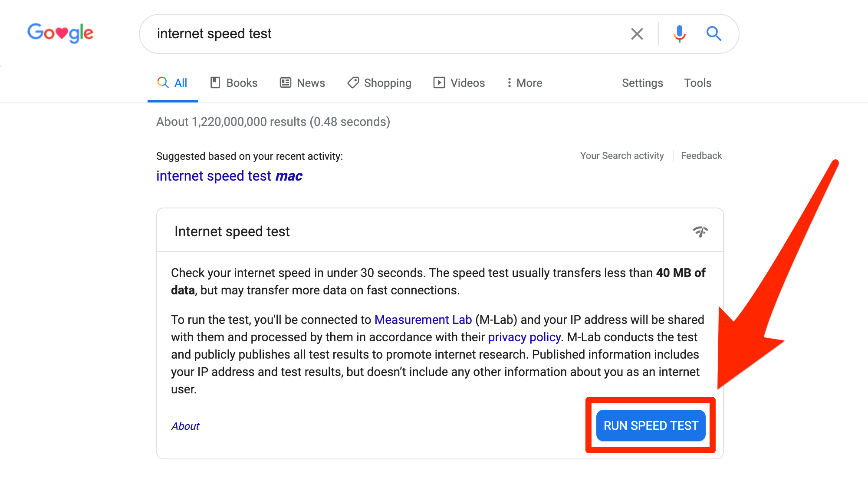Open the Settings menu
Image resolution: width=868 pixels, height=488 pixels.
(642, 83)
